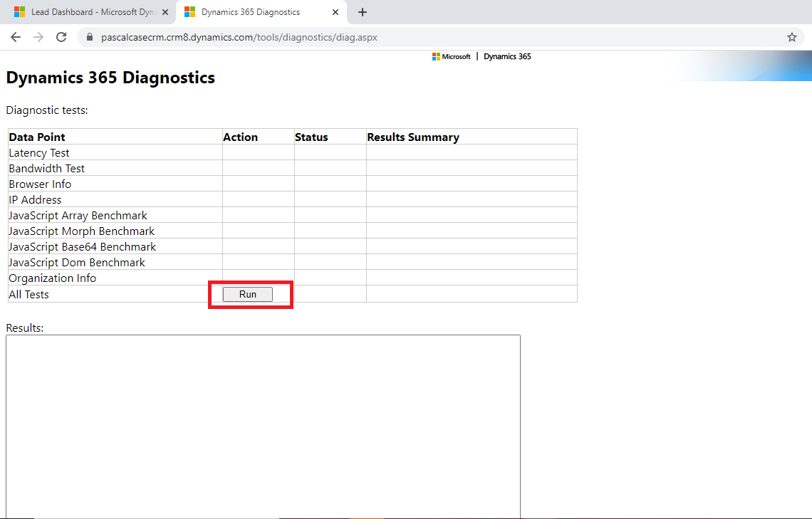Click the Run button for All Tests

tap(247, 295)
